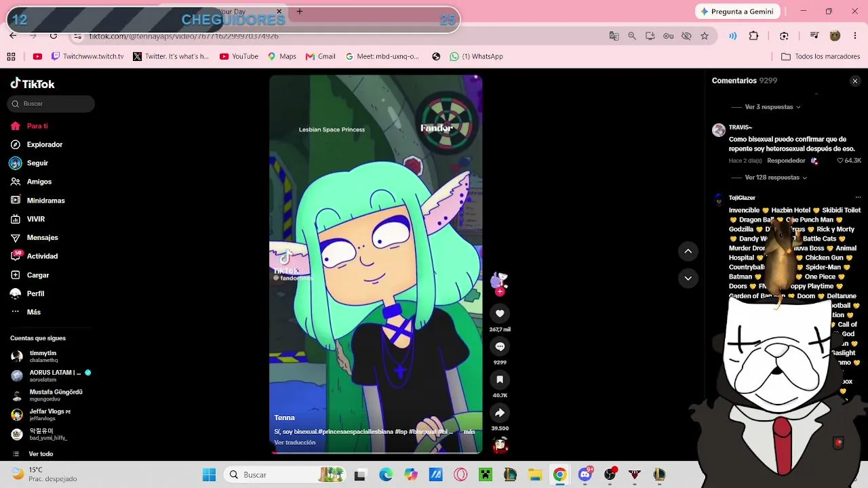
Task: Go to the previous video with up arrow
Action: tap(688, 251)
